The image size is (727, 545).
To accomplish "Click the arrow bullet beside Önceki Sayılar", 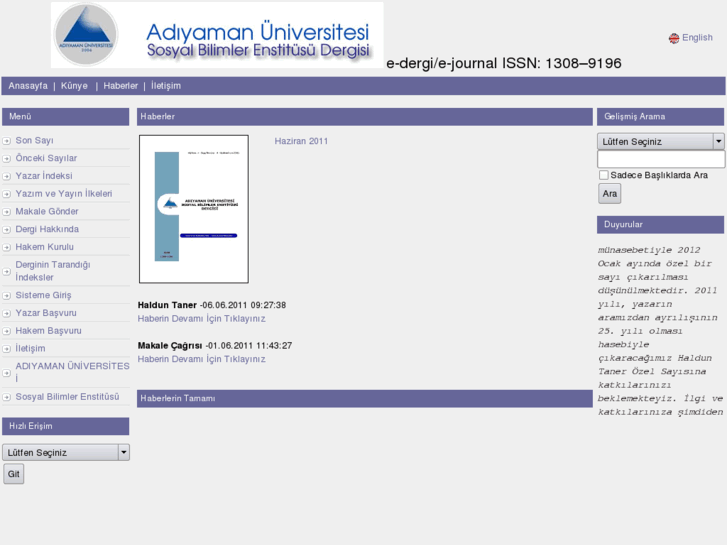I will click(x=6, y=158).
